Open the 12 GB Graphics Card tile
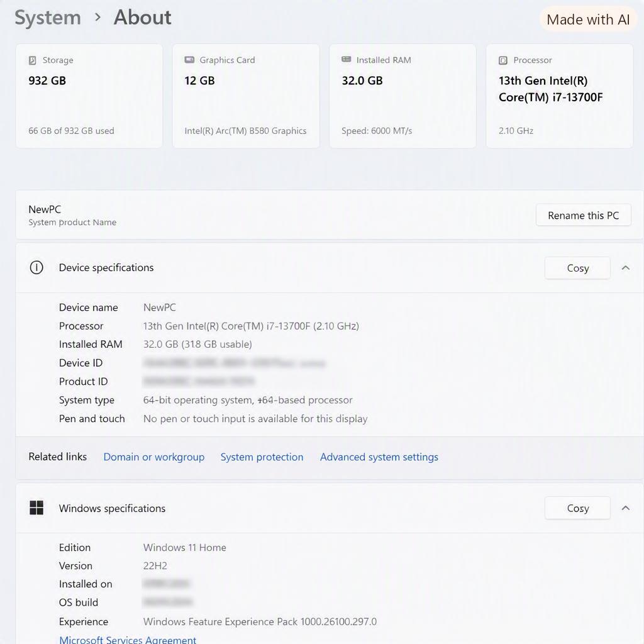644x644 pixels. [246, 96]
